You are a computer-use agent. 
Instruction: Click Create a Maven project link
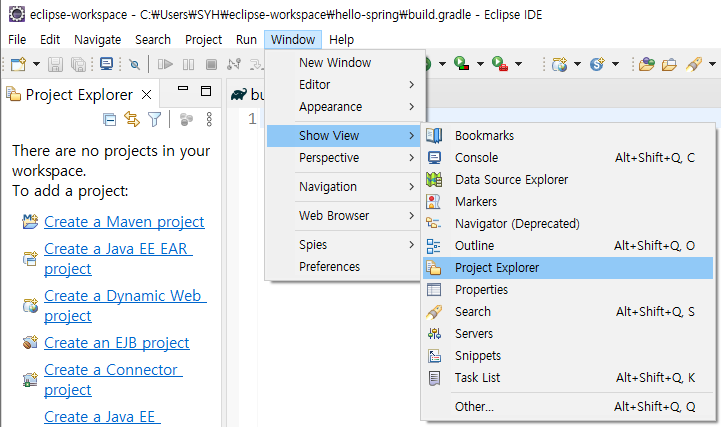click(x=124, y=222)
